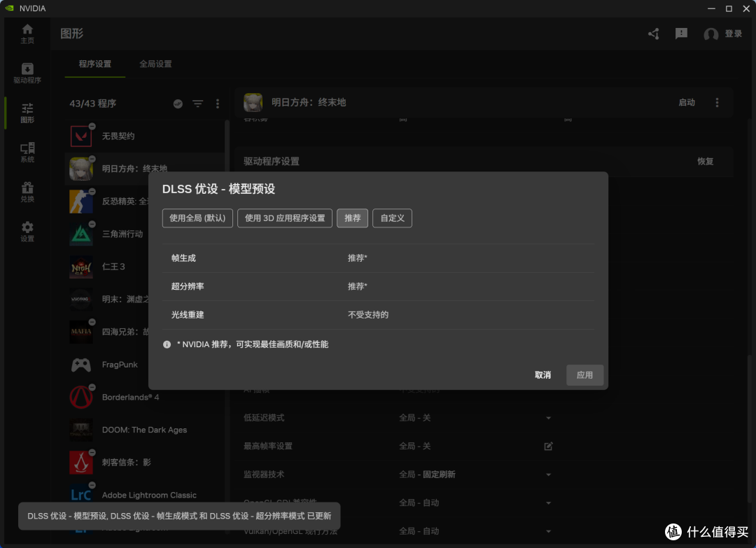
Task: Expand the 监视器技术 dropdown arrow
Action: pyautogui.click(x=548, y=475)
